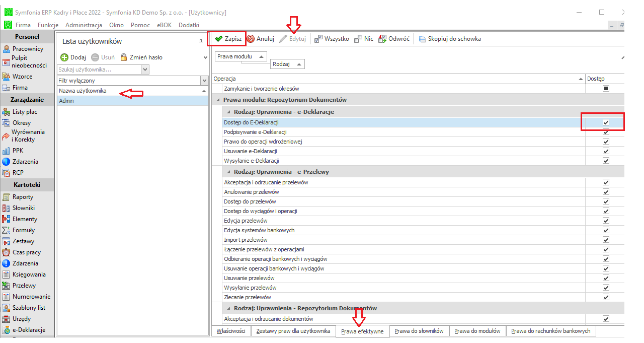This screenshot has height=343, width=644.
Task: Open the Pracownicy sidebar icon
Action: tap(7, 49)
